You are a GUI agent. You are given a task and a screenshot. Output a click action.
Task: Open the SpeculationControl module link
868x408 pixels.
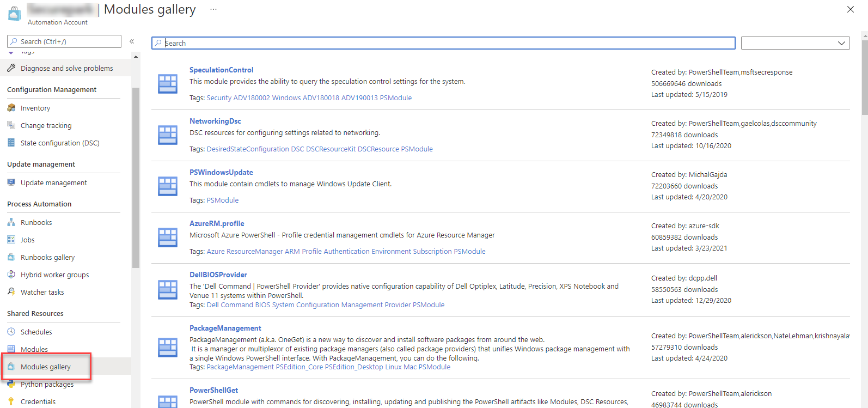pyautogui.click(x=221, y=70)
